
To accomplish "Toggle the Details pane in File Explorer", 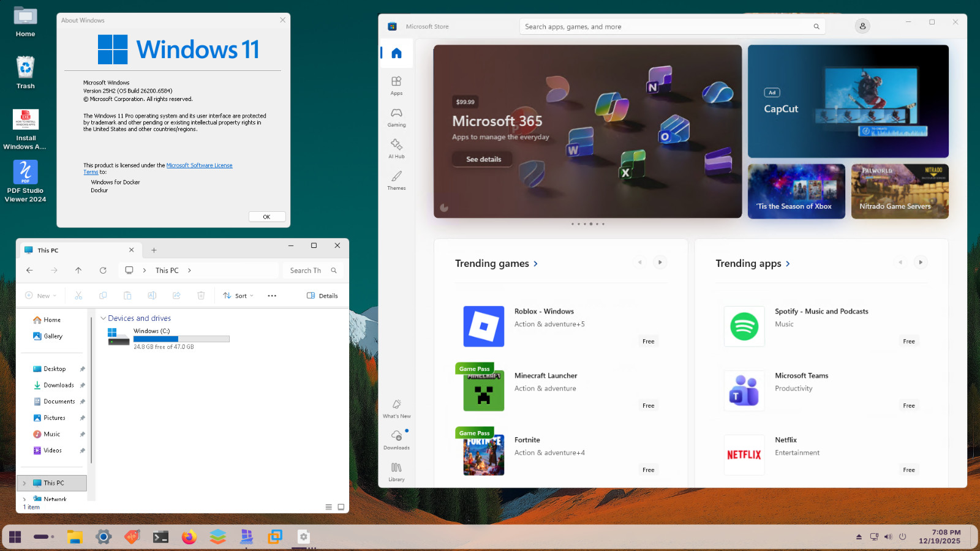I will click(x=322, y=296).
